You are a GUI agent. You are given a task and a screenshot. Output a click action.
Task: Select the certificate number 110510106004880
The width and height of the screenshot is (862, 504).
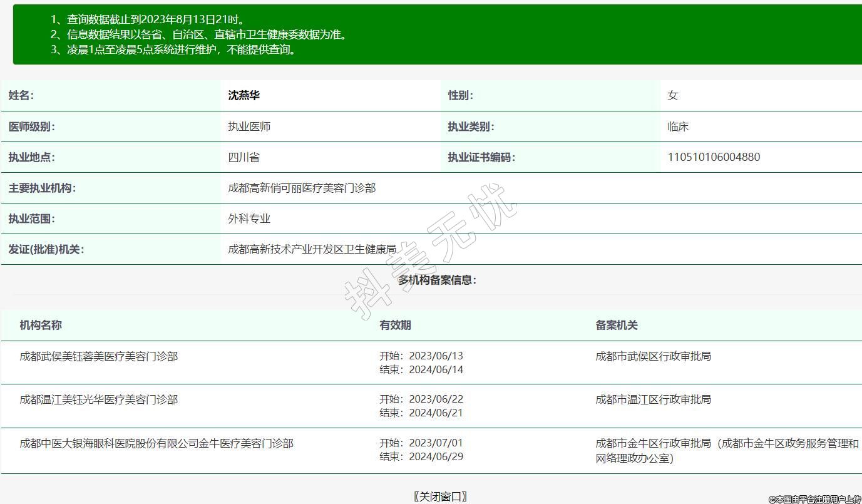coord(714,157)
